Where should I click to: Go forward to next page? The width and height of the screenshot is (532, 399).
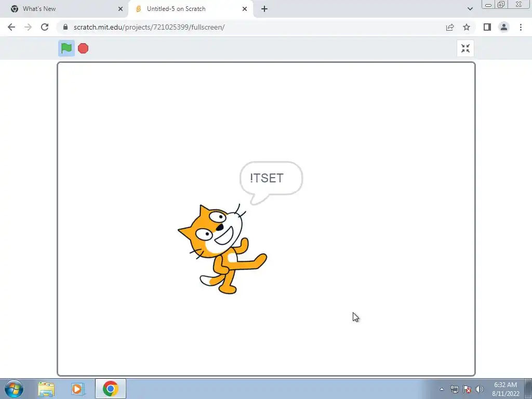point(28,27)
